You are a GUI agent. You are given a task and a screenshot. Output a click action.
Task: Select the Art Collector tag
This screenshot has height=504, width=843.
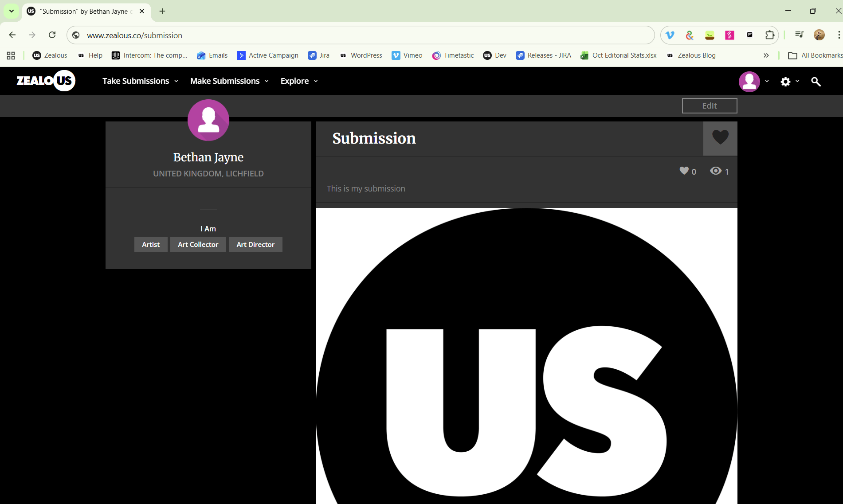[198, 245]
